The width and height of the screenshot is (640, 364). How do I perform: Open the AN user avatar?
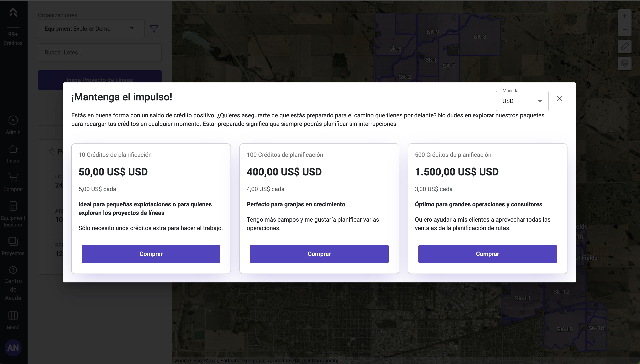tap(13, 347)
